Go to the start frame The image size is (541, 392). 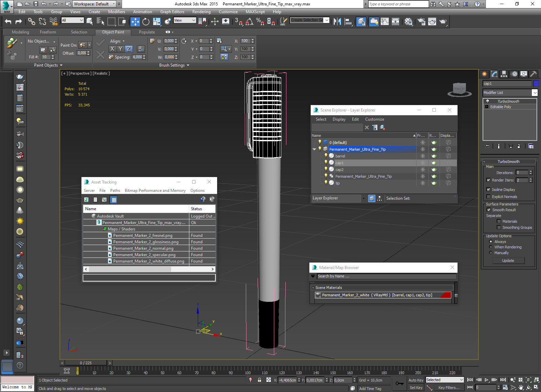[470, 380]
